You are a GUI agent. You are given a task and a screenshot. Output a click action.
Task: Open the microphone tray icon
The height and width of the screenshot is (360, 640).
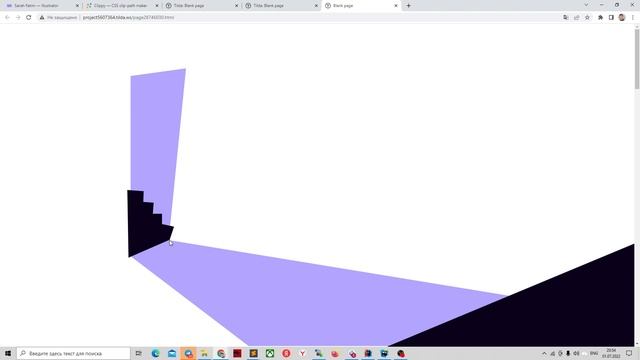pyautogui.click(x=568, y=353)
